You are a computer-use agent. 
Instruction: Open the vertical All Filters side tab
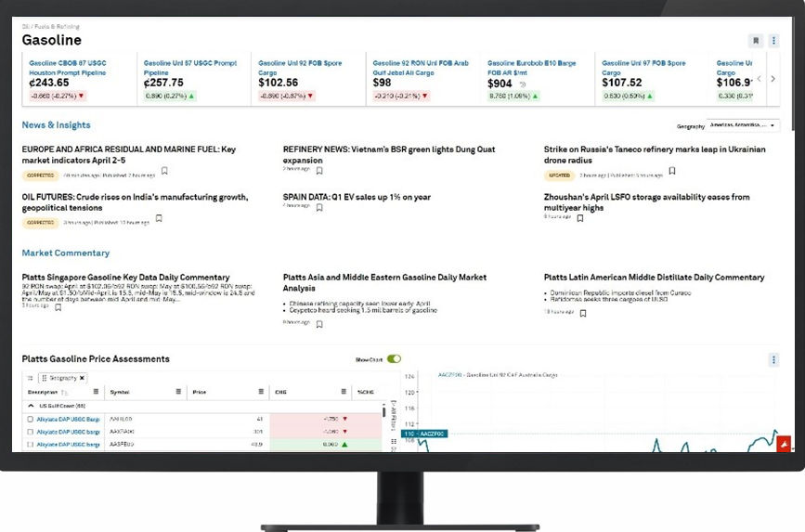pos(394,415)
